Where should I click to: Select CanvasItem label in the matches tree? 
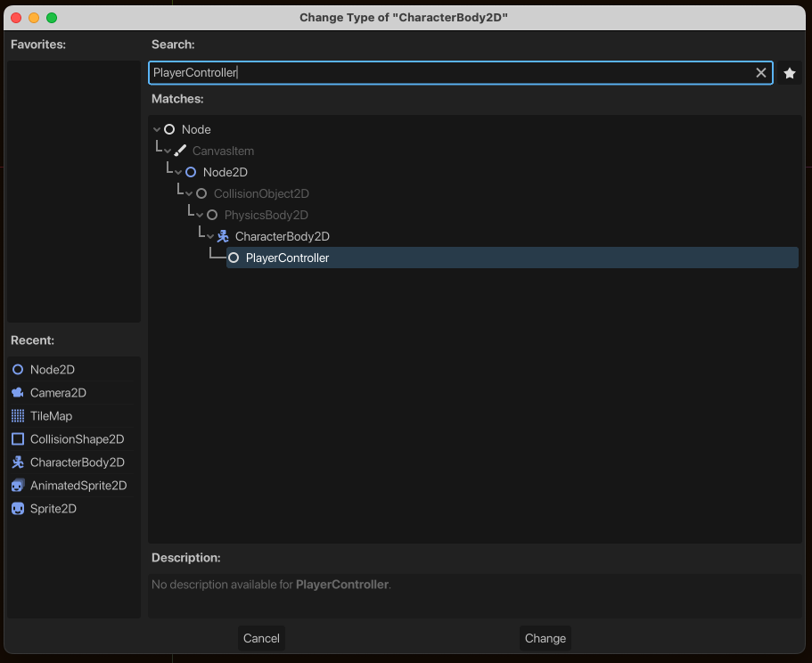223,151
